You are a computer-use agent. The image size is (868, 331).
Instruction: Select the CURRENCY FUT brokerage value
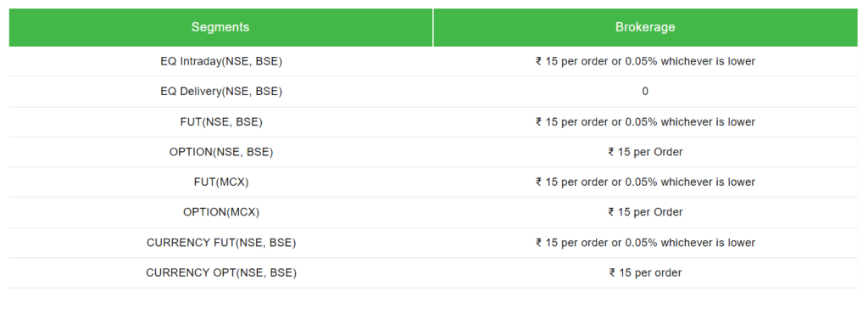pyautogui.click(x=645, y=243)
